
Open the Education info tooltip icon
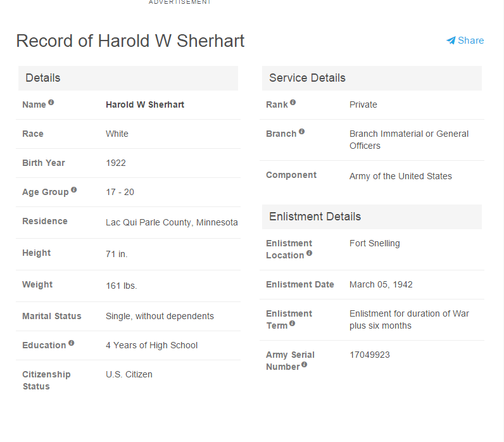(71, 343)
